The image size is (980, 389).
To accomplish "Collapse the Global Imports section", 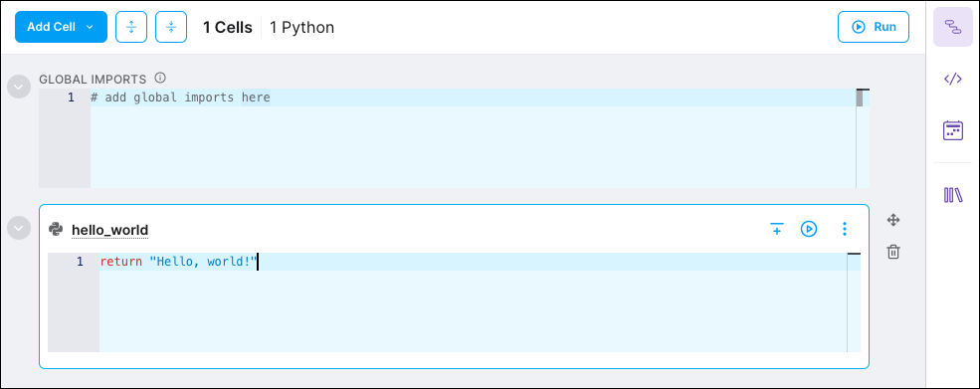I will pos(19,87).
